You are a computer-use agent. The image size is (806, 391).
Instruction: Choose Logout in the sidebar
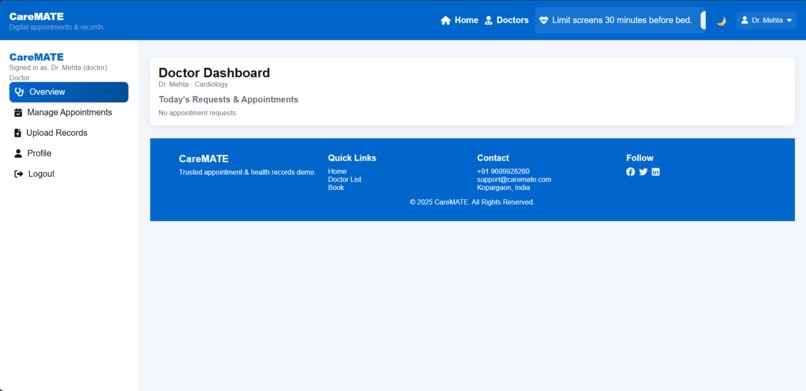pyautogui.click(x=69, y=174)
